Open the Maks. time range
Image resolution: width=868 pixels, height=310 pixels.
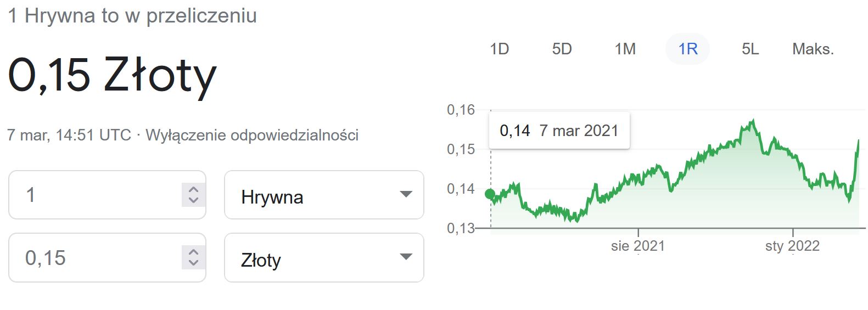[x=813, y=49]
